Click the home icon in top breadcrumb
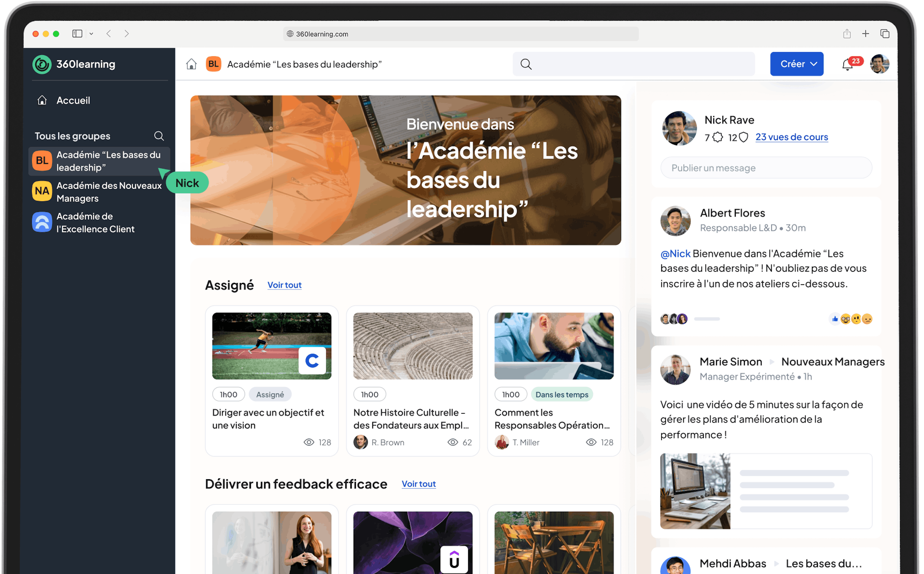Image resolution: width=924 pixels, height=574 pixels. 191,64
